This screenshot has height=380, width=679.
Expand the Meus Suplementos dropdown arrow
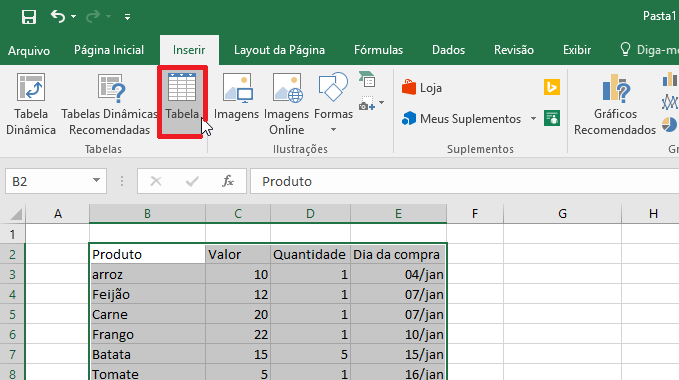point(534,119)
